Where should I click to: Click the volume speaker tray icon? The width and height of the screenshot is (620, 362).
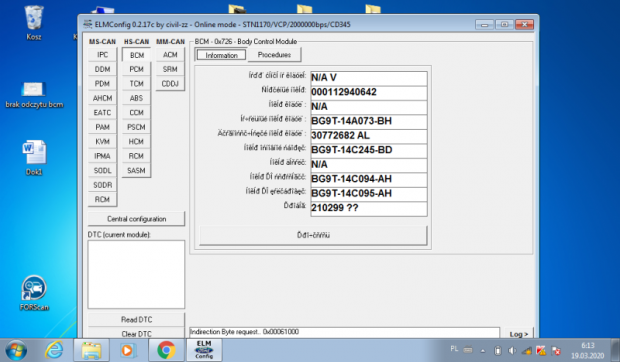(x=512, y=350)
